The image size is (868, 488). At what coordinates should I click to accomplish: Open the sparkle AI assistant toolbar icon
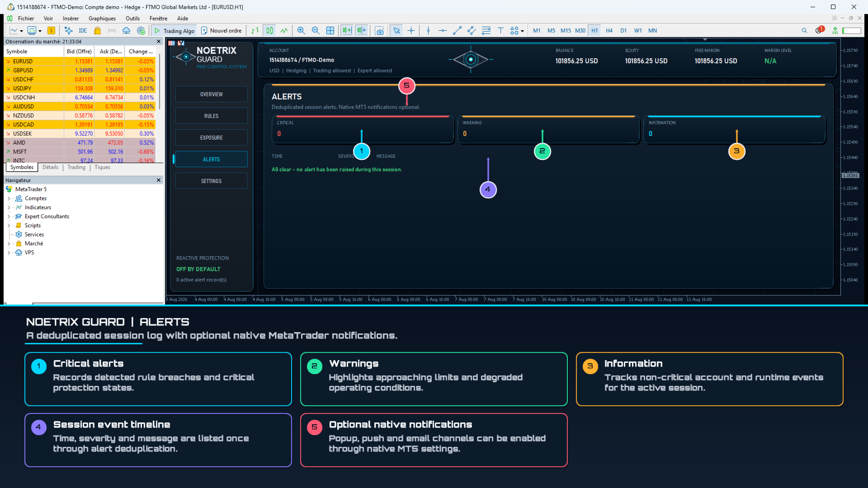click(x=68, y=31)
